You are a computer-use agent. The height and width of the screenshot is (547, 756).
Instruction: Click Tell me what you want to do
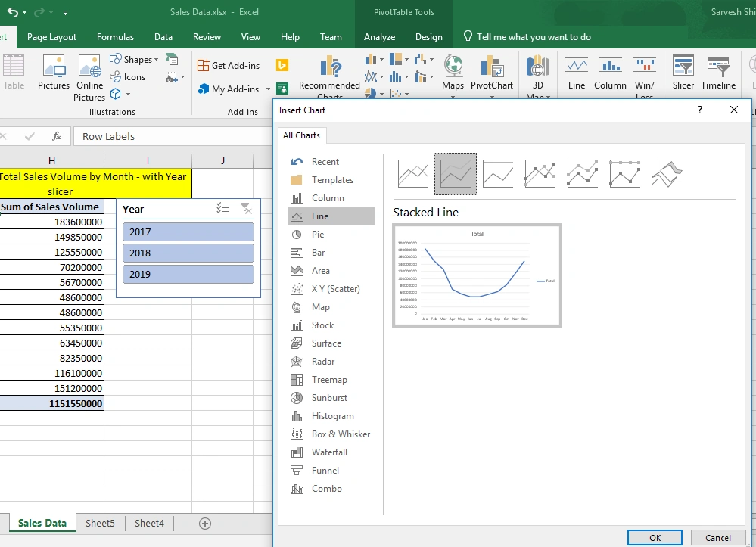click(527, 37)
